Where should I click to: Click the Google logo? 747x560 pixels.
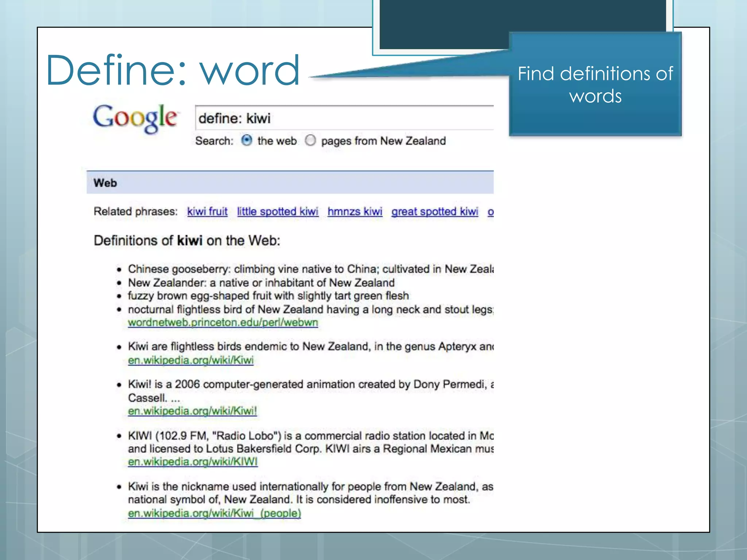pos(135,118)
